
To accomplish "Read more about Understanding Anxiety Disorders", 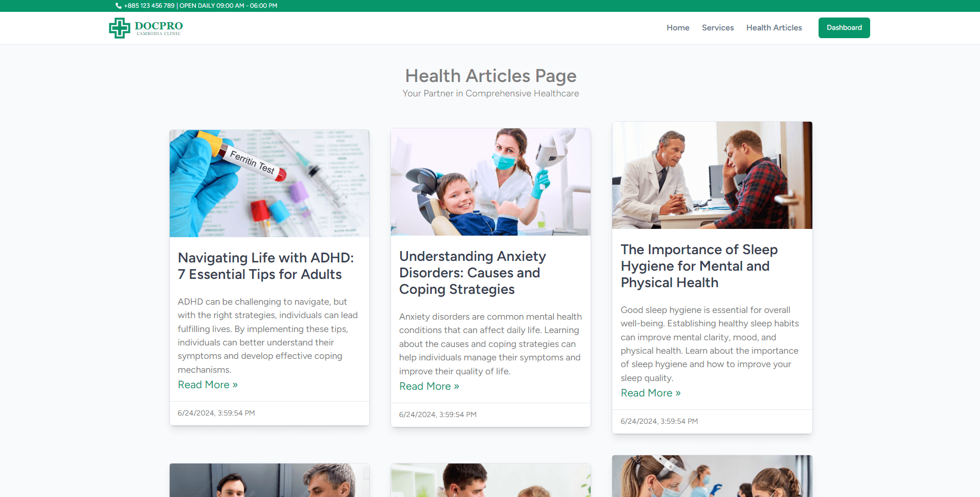I will pos(429,386).
